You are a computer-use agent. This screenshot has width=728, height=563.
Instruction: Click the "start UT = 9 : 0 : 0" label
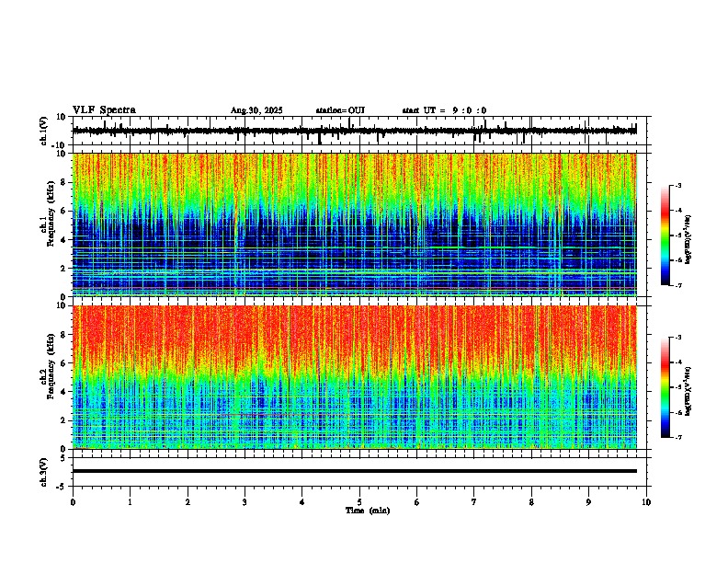(444, 110)
